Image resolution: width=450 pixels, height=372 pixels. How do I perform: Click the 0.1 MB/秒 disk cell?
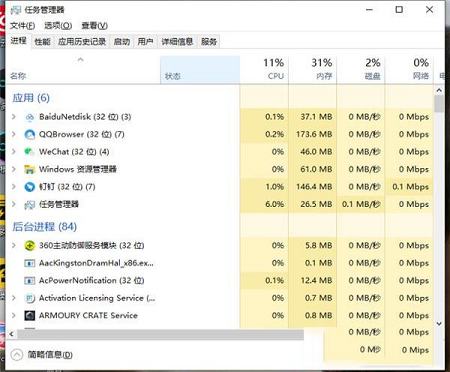(x=361, y=204)
